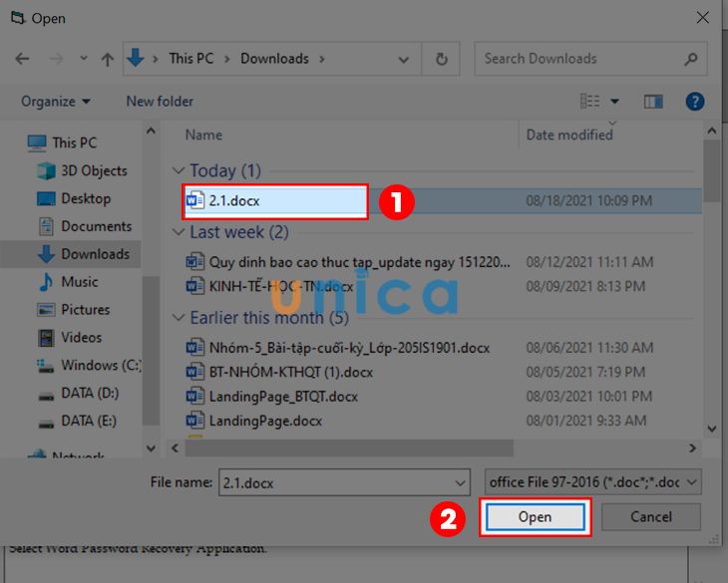Open the Organize menu

(56, 101)
